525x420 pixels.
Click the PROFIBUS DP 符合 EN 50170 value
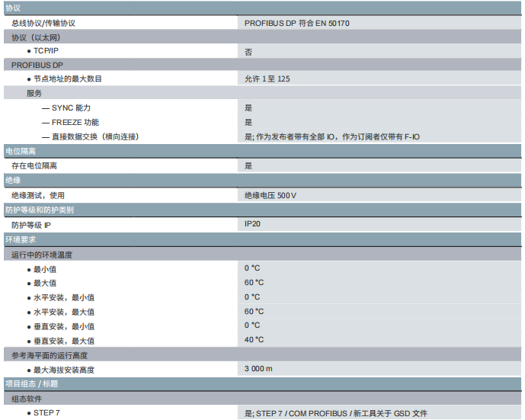tap(296, 23)
